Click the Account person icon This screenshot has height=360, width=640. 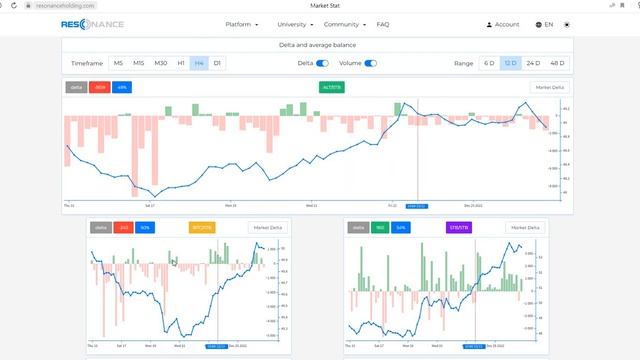click(489, 24)
